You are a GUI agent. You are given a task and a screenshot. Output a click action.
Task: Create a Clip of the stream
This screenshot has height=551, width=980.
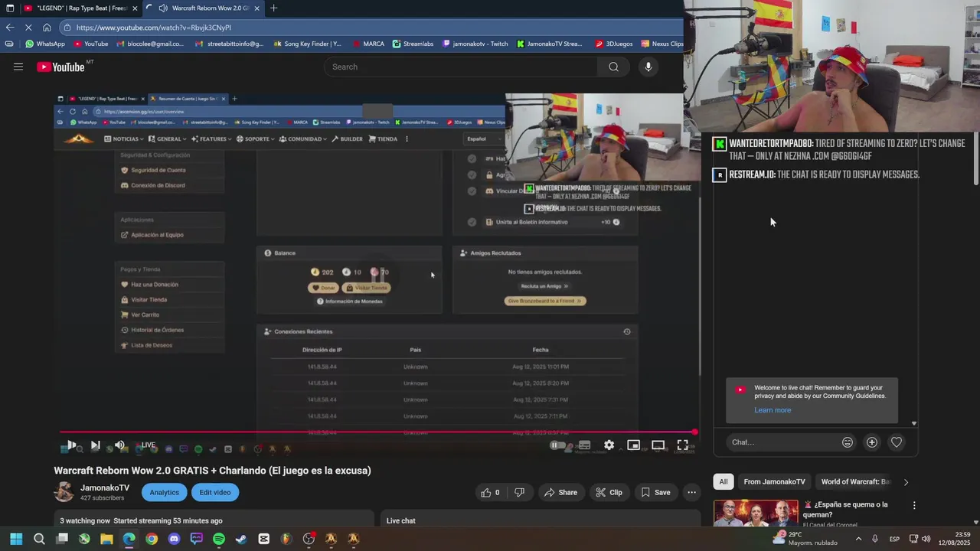(609, 492)
